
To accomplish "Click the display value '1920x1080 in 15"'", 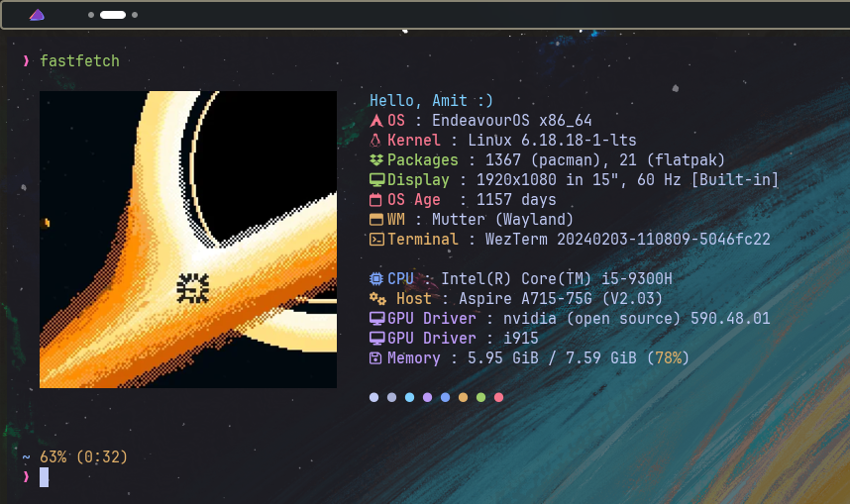I will click(x=548, y=180).
